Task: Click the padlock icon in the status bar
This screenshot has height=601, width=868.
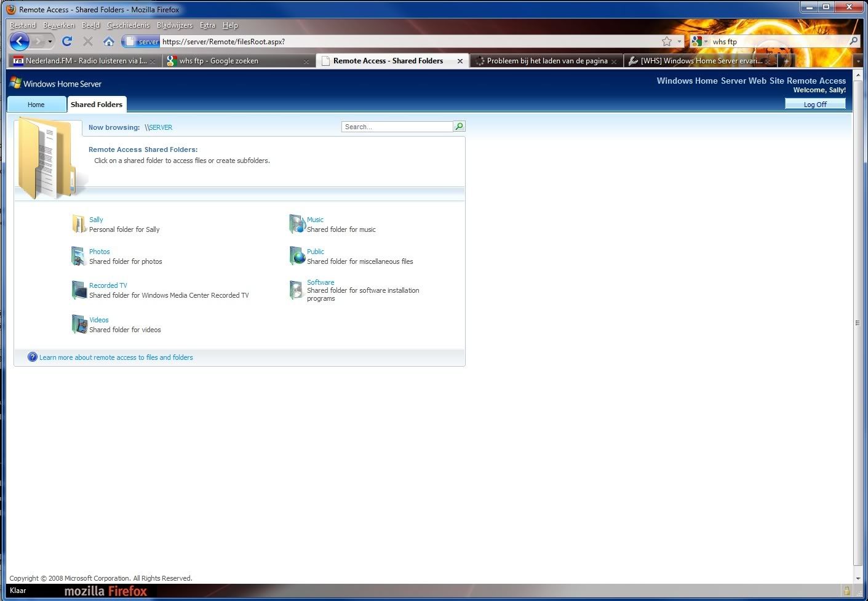Action: point(847,591)
